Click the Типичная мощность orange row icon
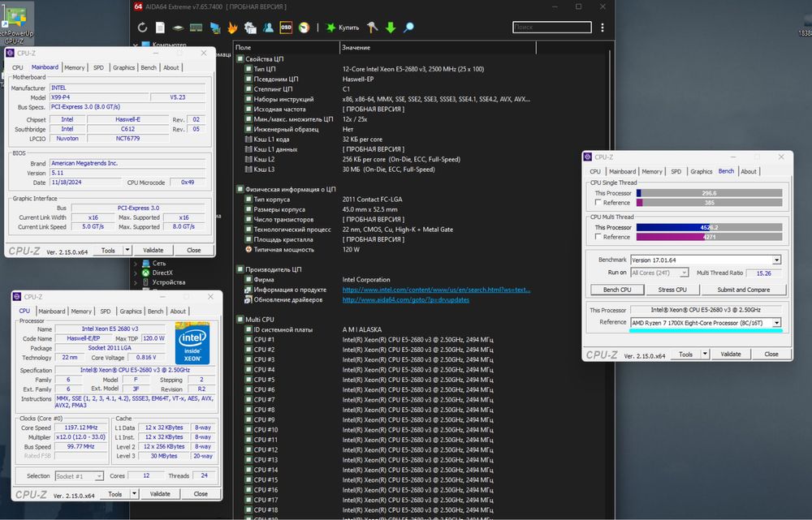Image resolution: width=812 pixels, height=520 pixels. 248,249
